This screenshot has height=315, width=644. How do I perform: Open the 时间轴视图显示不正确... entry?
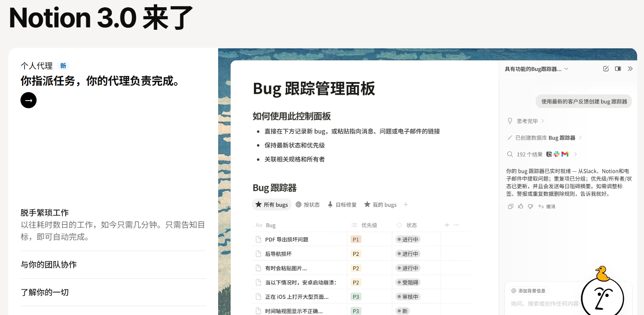pyautogui.click(x=294, y=311)
